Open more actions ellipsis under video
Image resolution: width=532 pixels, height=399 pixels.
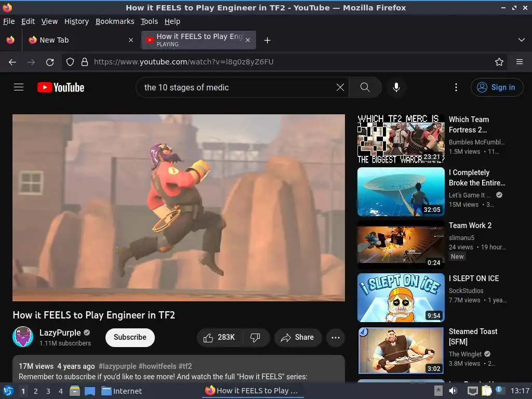click(x=336, y=337)
